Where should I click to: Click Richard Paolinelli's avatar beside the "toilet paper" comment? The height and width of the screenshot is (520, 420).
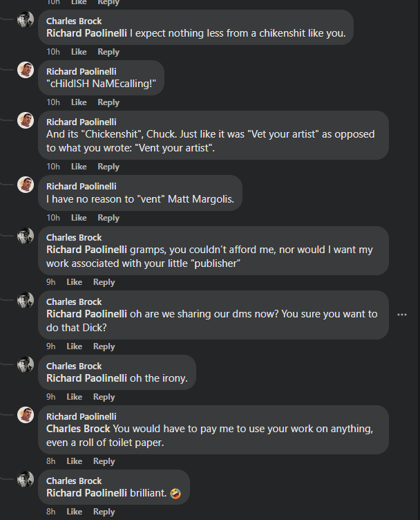(26, 415)
